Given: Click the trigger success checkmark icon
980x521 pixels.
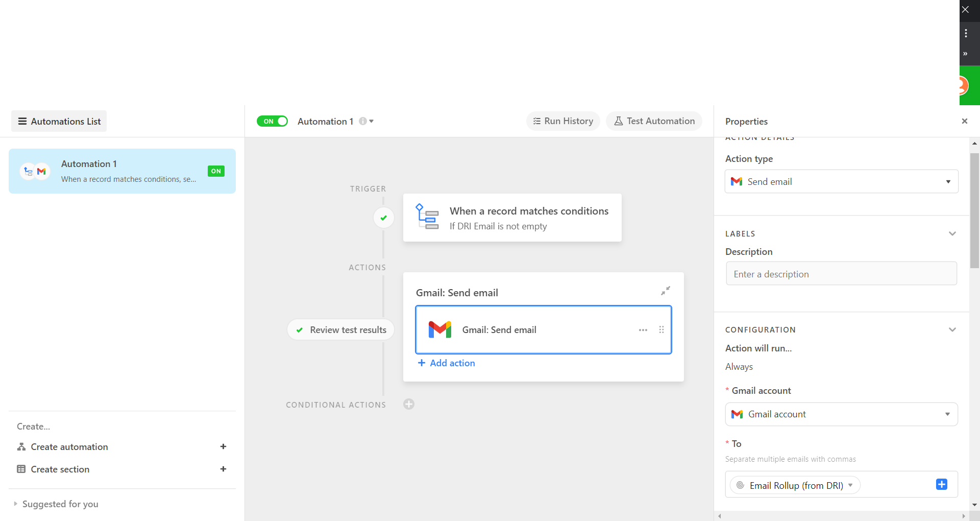Looking at the screenshot, I should (383, 218).
